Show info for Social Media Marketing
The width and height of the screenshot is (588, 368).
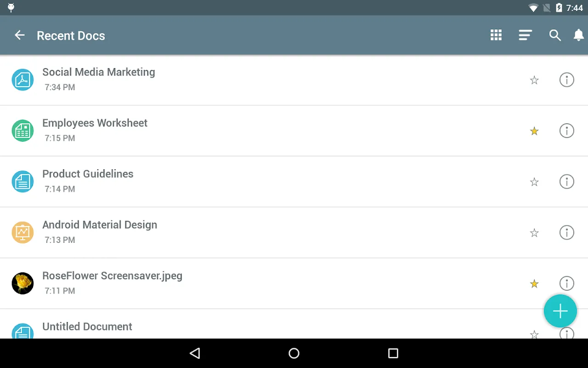coord(566,80)
